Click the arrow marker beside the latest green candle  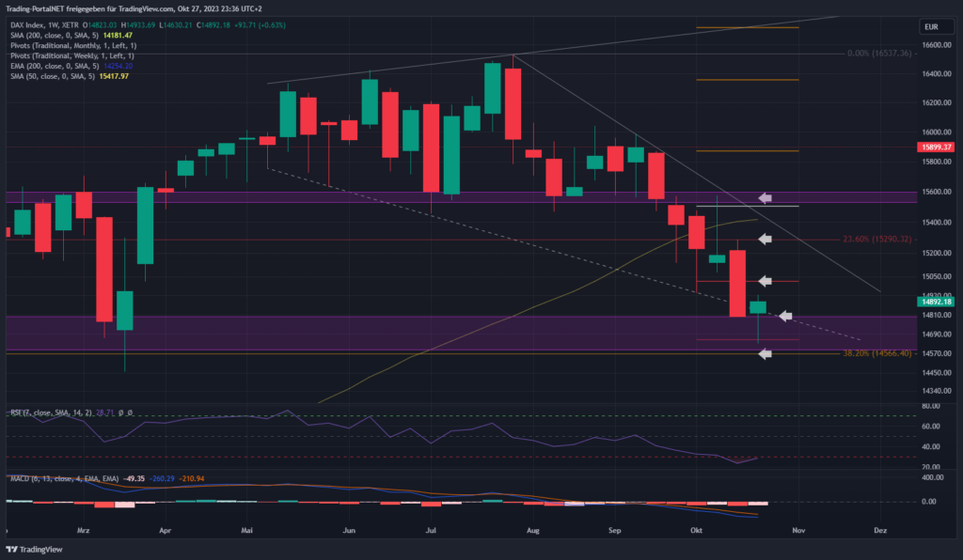click(785, 316)
